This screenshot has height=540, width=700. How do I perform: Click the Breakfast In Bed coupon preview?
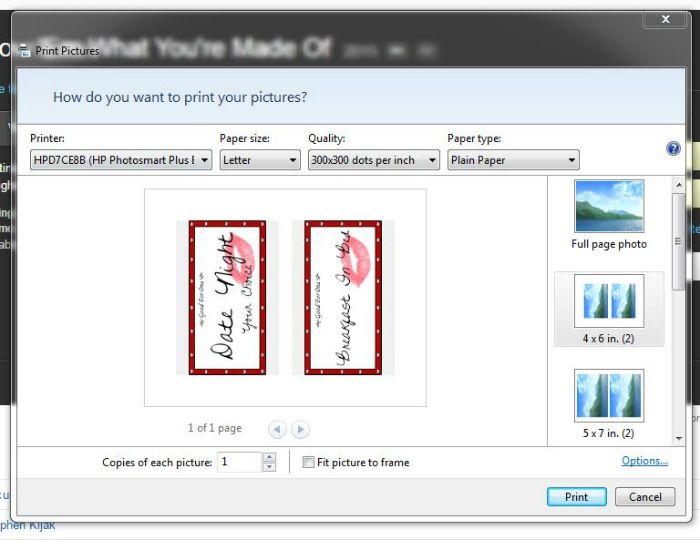pos(343,297)
